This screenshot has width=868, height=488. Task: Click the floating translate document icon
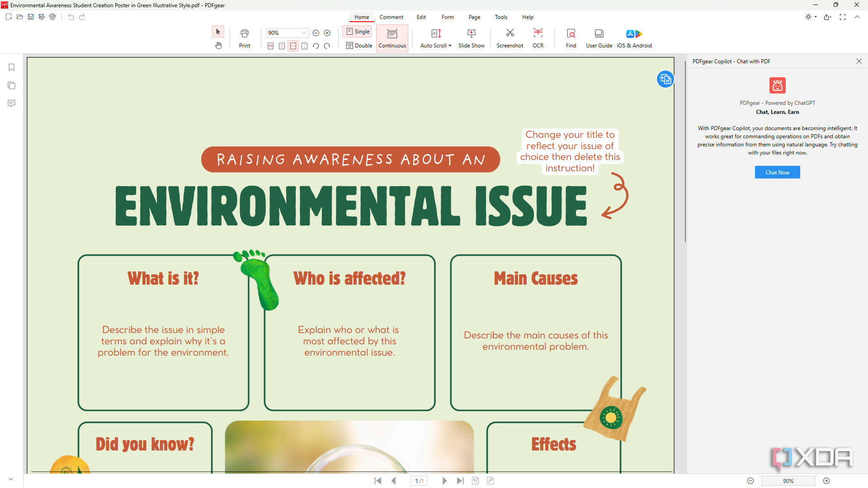coord(665,80)
